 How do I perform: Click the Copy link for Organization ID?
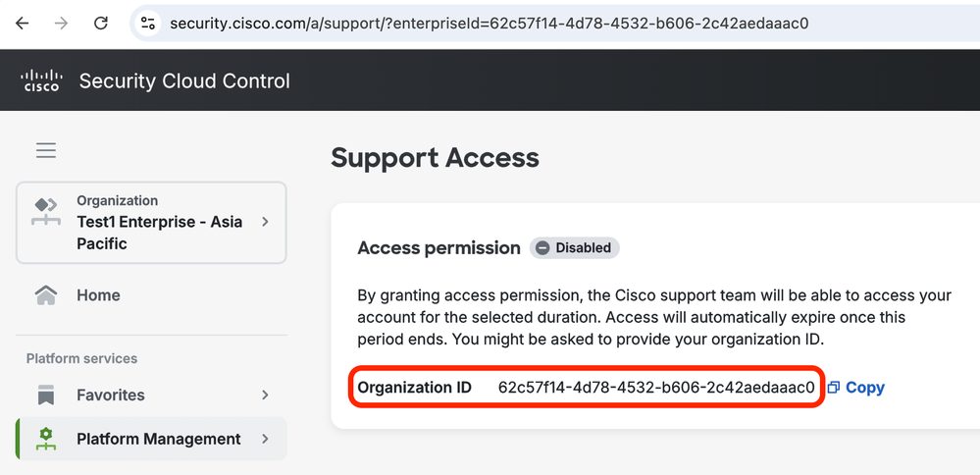[x=865, y=388]
